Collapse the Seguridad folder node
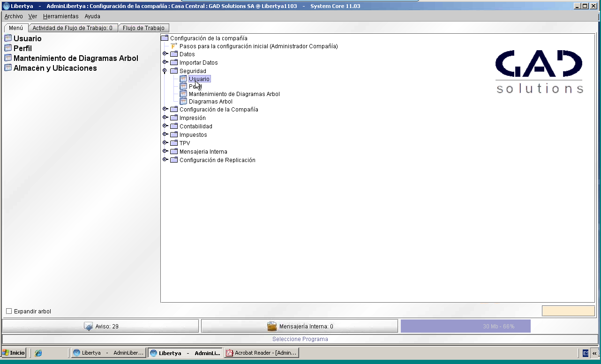The height and width of the screenshot is (364, 601). 165,71
